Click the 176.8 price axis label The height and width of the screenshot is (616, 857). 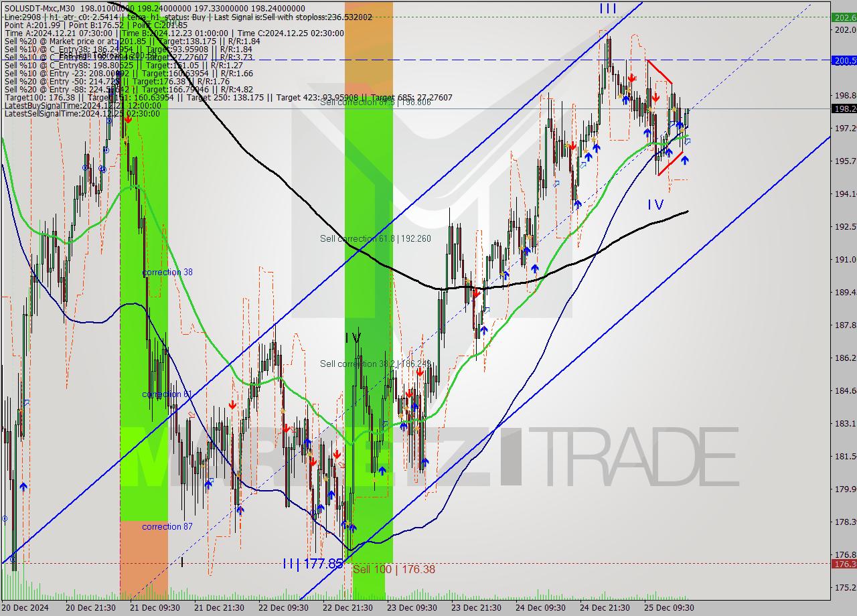pos(844,554)
